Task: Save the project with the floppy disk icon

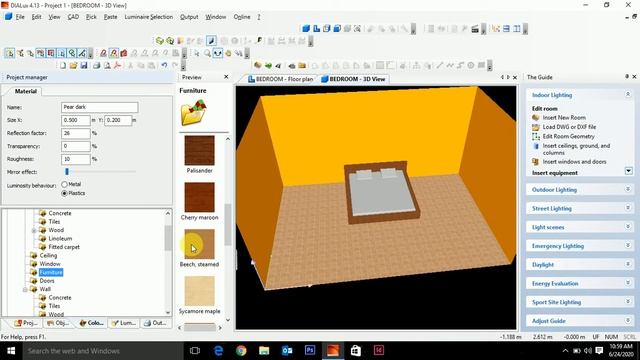Action: coord(84,65)
